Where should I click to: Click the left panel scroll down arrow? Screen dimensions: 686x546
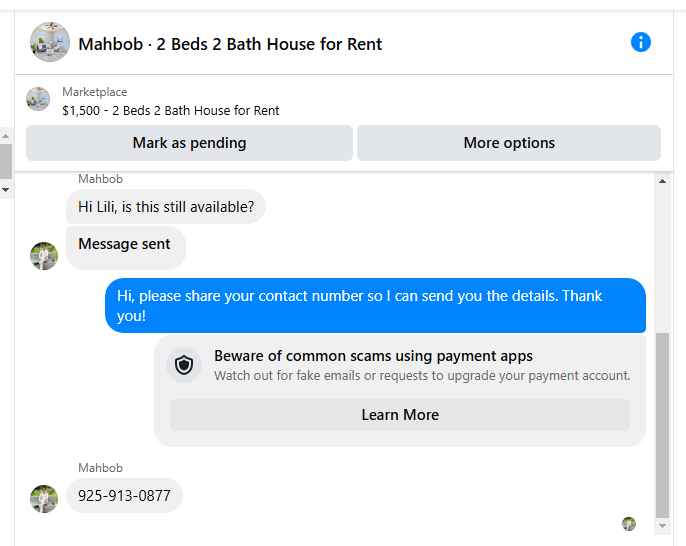pyautogui.click(x=5, y=188)
